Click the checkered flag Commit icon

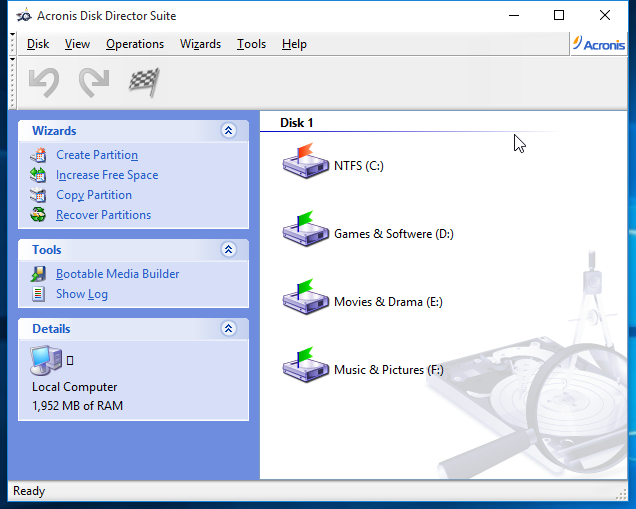[144, 82]
